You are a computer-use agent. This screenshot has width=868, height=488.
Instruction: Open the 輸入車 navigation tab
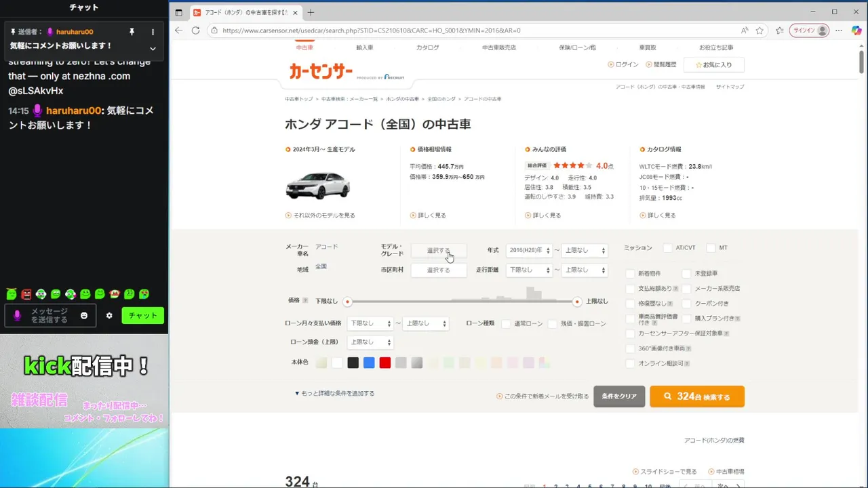(365, 47)
